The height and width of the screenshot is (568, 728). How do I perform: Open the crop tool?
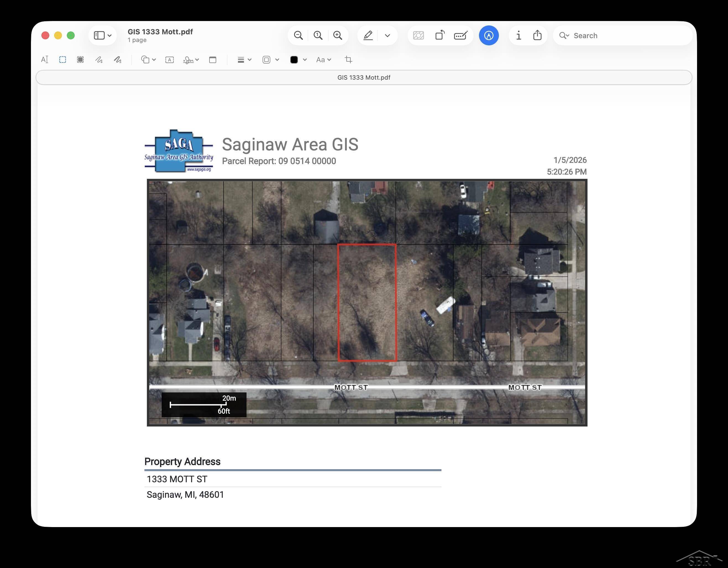(349, 60)
